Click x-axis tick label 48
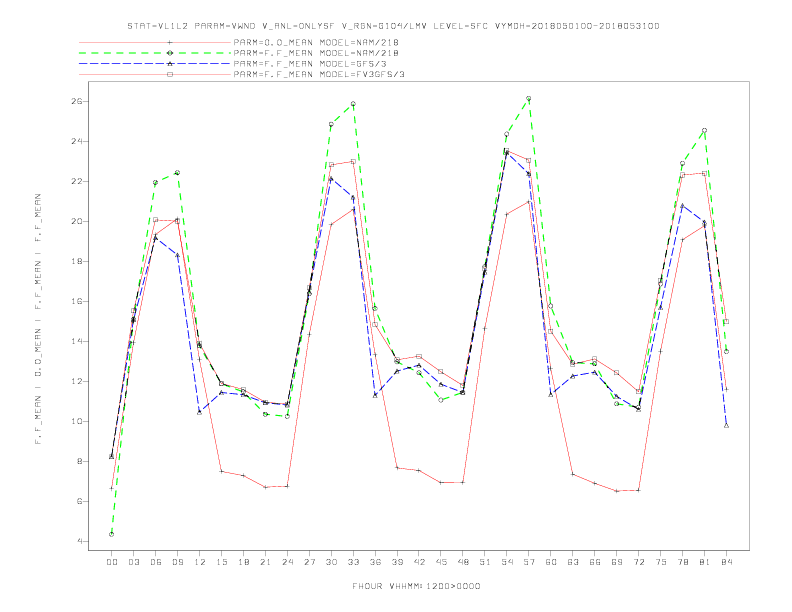The image size is (792, 612). (463, 562)
